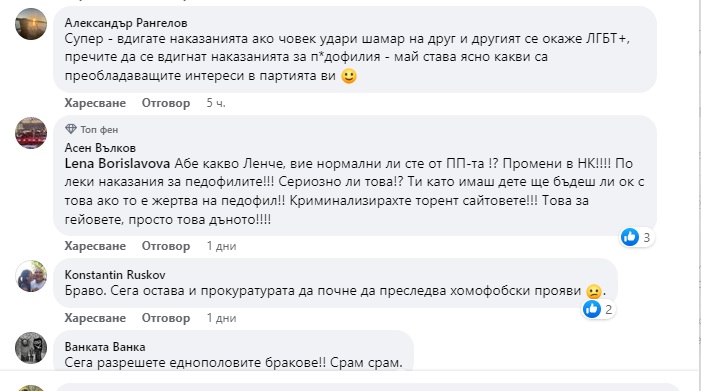Open Александър Рангелов's profile picture
Image resolution: width=701 pixels, height=391 pixels.
(x=31, y=24)
